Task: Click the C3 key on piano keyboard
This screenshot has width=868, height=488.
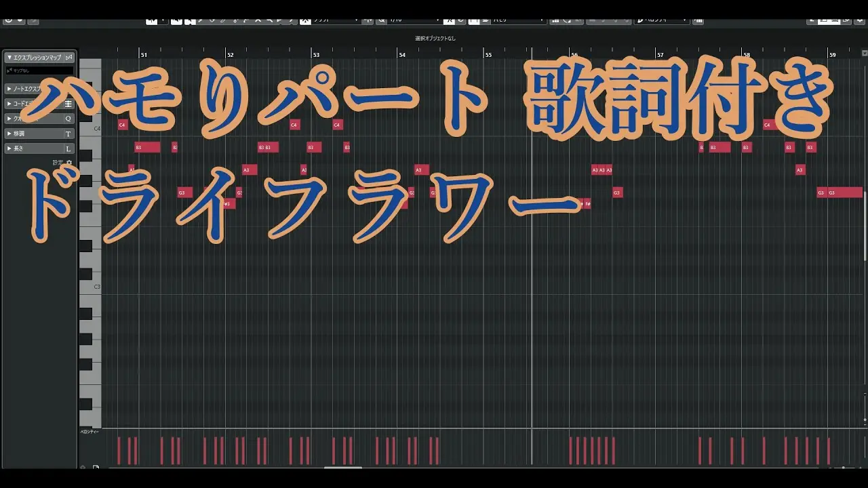Action: [x=90, y=287]
